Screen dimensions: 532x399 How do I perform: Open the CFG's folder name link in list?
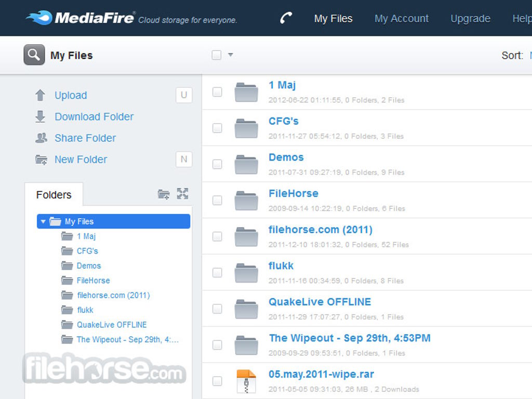(283, 121)
